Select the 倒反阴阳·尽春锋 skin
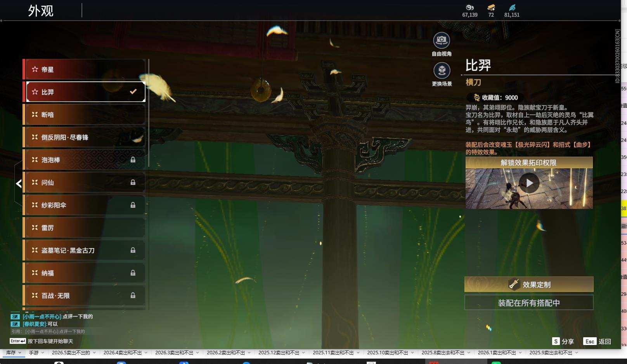627x364 pixels. click(85, 137)
